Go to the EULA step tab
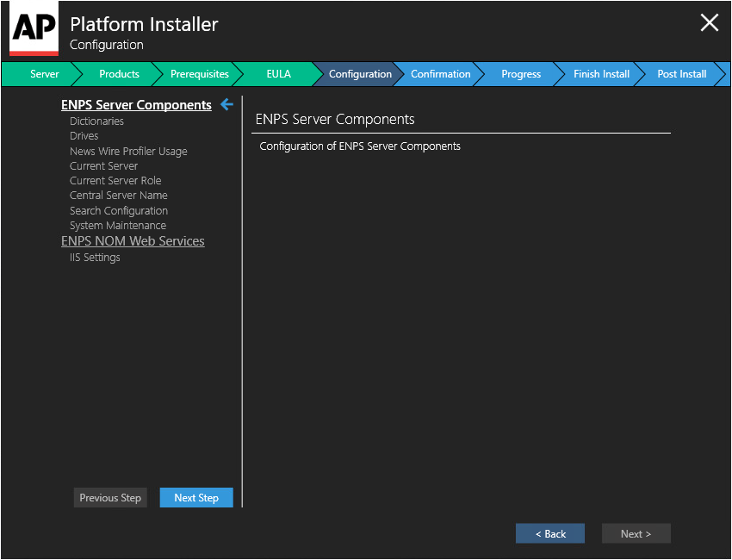 [279, 74]
